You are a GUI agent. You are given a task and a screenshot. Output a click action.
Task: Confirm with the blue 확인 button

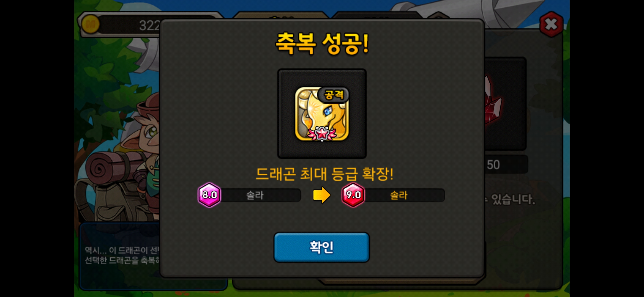click(x=321, y=247)
